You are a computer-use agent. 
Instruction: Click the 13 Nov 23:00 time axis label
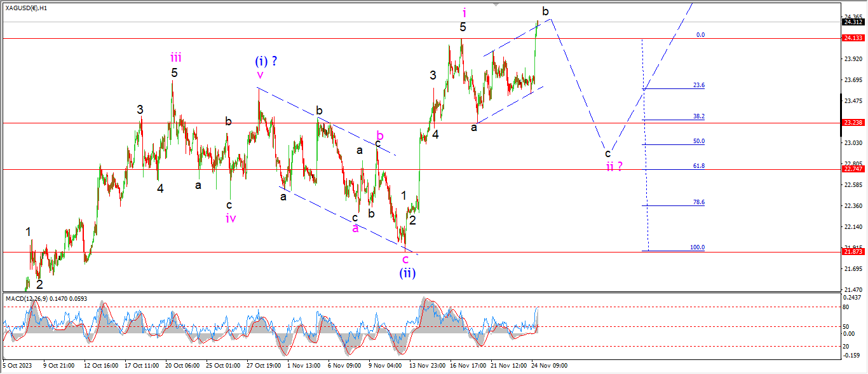click(426, 366)
